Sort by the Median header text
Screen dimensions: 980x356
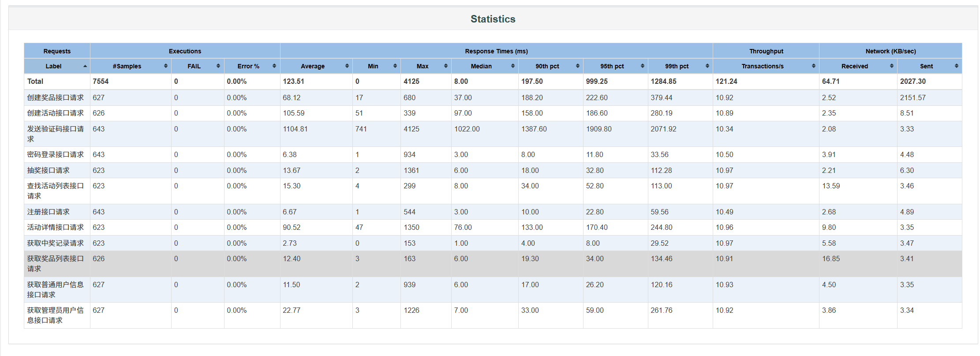pyautogui.click(x=481, y=66)
